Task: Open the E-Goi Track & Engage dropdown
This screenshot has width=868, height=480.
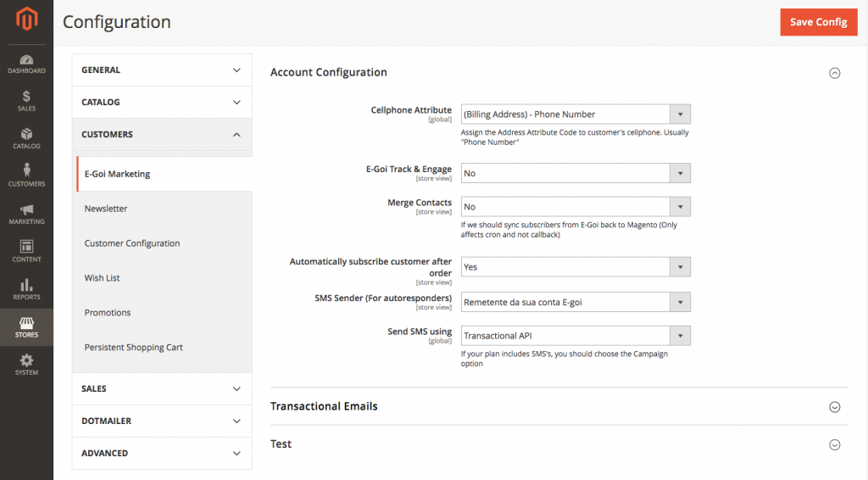Action: pyautogui.click(x=576, y=173)
